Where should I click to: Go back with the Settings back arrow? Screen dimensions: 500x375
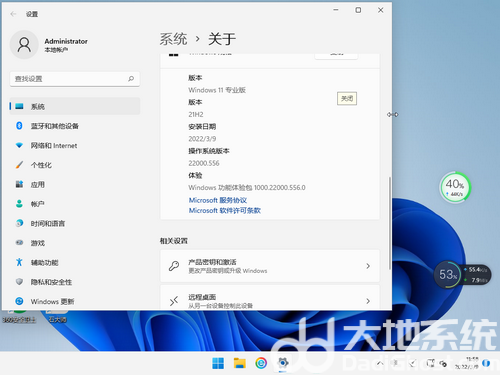13,14
